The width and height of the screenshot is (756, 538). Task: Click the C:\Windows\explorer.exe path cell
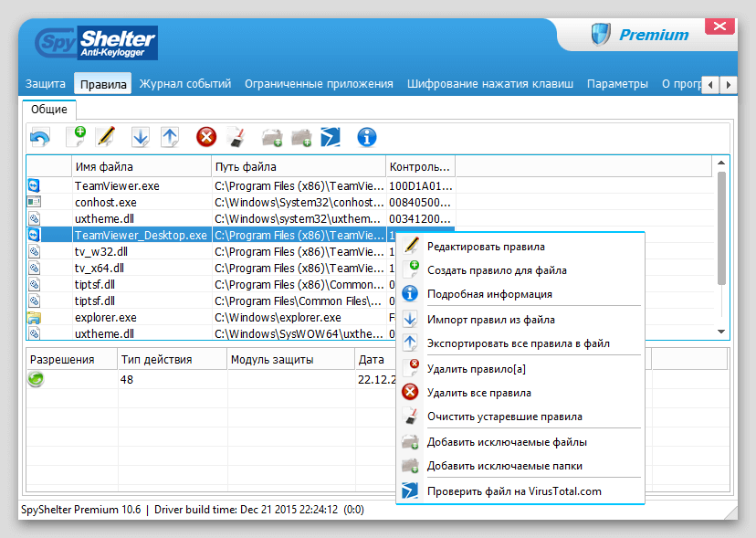tap(299, 318)
